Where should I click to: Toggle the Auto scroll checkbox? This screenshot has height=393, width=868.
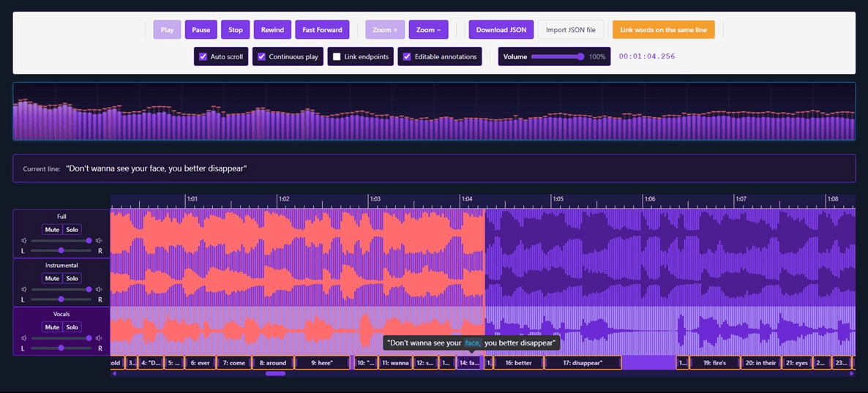203,56
